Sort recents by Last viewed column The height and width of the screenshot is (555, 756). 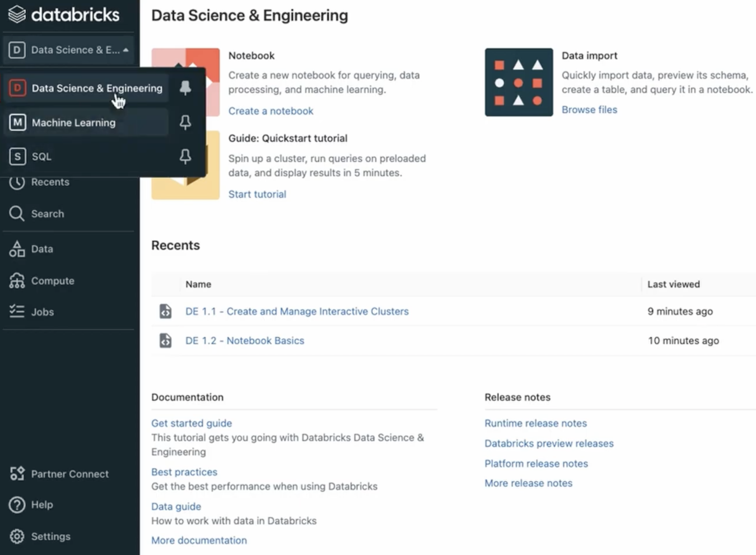click(x=673, y=284)
